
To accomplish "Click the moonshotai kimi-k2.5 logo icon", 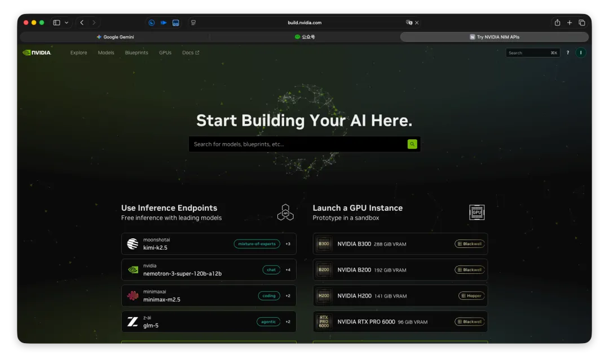I will (x=133, y=244).
